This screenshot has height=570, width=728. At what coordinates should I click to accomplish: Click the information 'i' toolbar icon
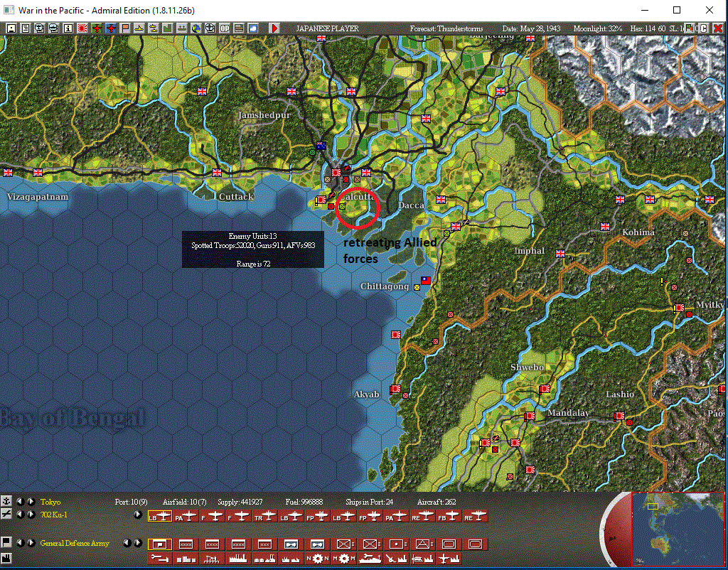[68, 28]
